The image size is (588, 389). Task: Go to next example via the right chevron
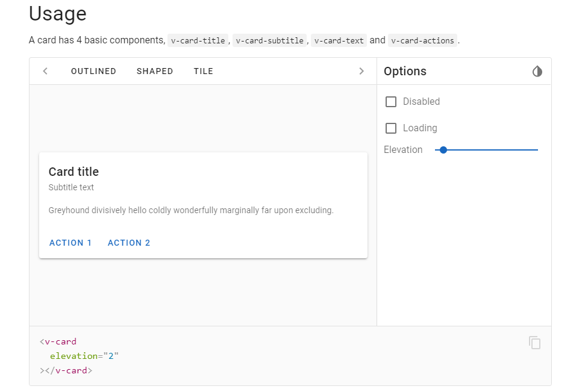(361, 71)
